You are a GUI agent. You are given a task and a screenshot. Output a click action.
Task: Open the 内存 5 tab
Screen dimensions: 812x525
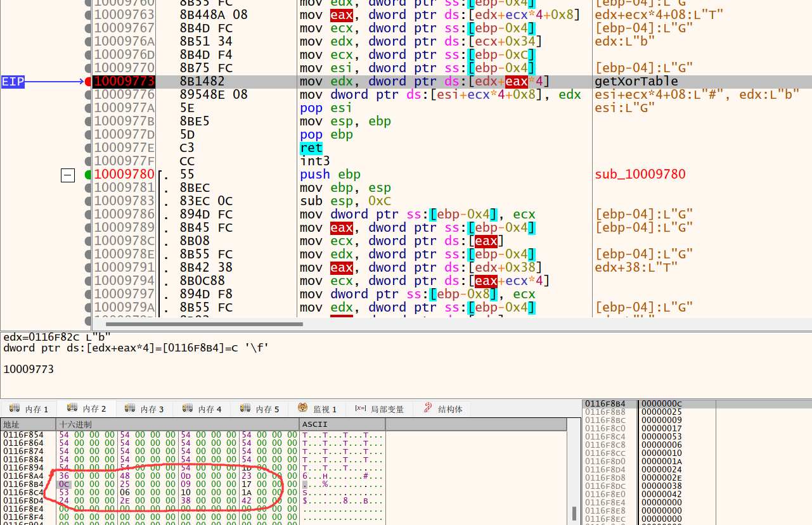(260, 409)
